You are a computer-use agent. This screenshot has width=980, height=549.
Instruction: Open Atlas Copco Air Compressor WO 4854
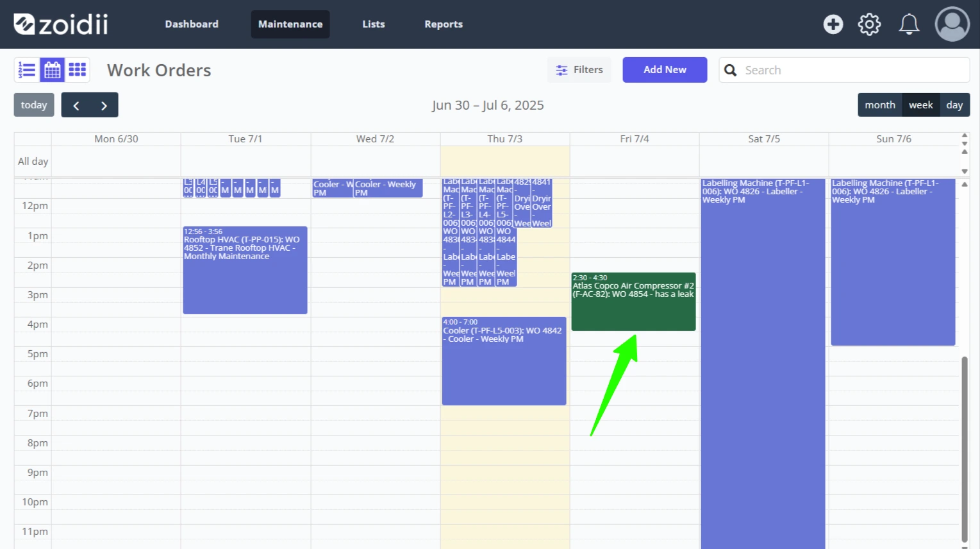click(633, 301)
